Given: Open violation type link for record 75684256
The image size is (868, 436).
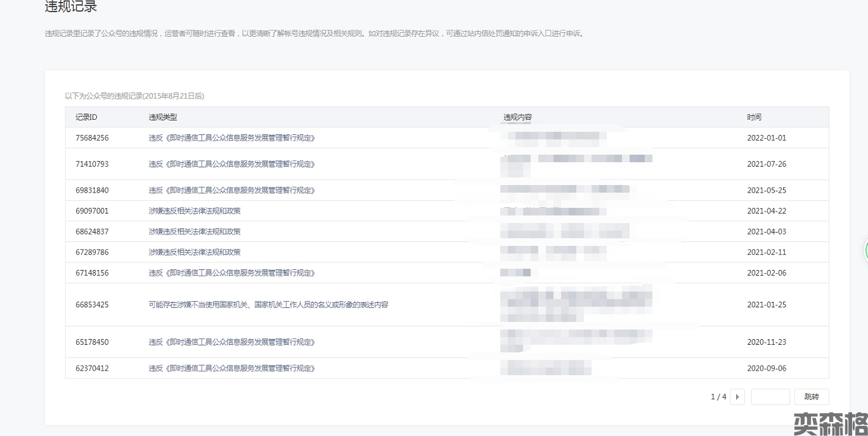Looking at the screenshot, I should tap(231, 138).
